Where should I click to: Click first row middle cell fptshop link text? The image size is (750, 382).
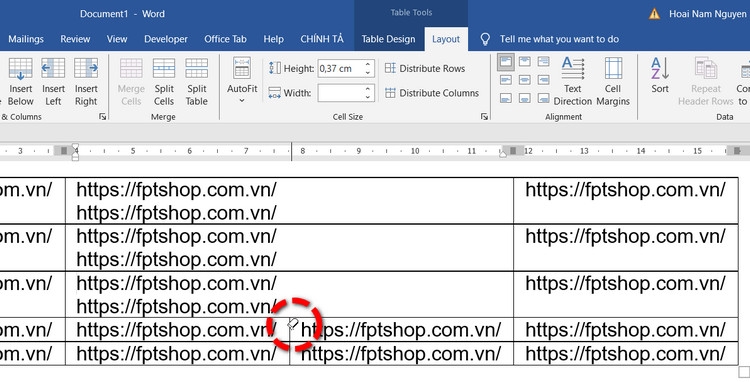[176, 190]
